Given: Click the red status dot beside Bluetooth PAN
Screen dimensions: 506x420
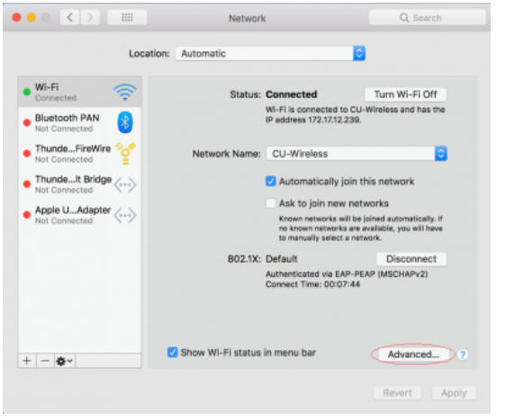Looking at the screenshot, I should point(27,123).
